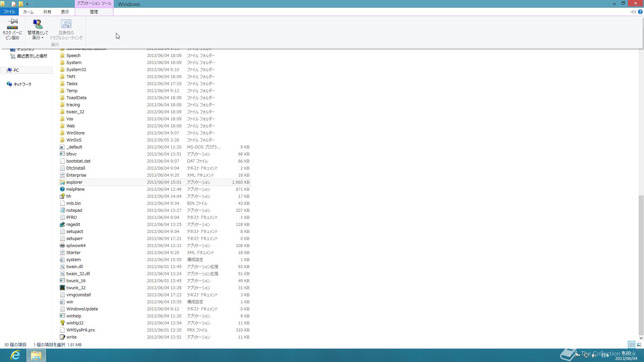Screen dimensions: 644x362
Task: Click アプリケーション ツール contextual tab header
Action: click(x=94, y=3)
